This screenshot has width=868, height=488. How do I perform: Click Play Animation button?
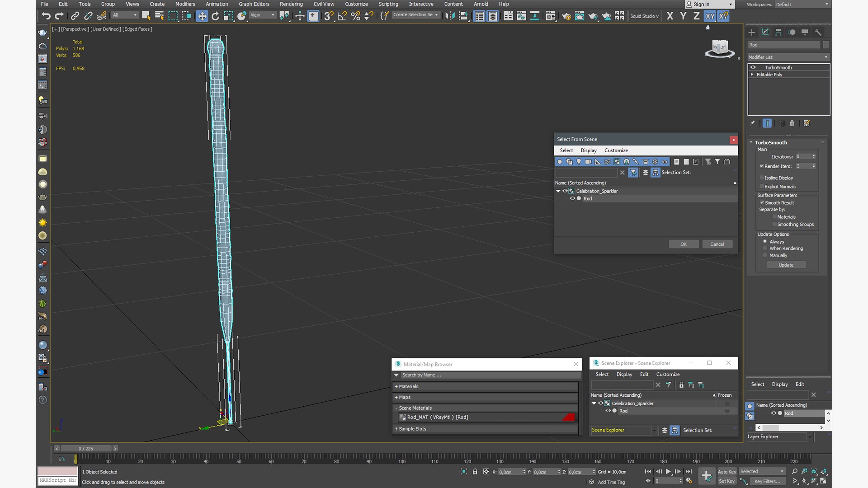point(668,472)
